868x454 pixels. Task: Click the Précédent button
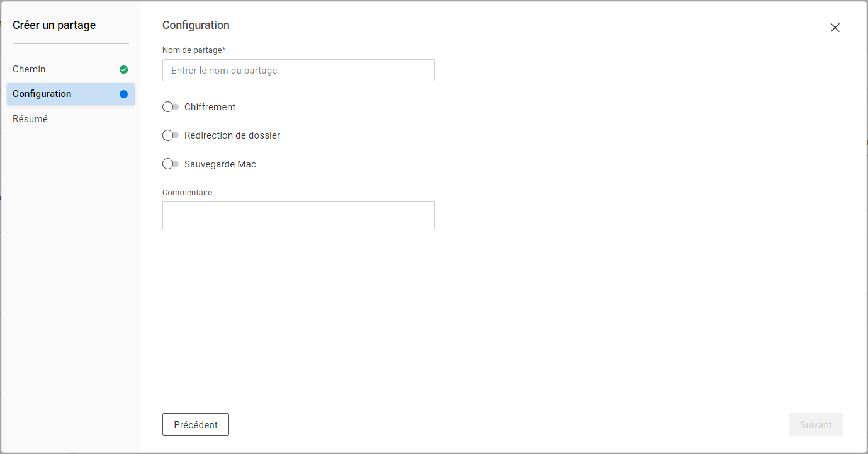(196, 424)
